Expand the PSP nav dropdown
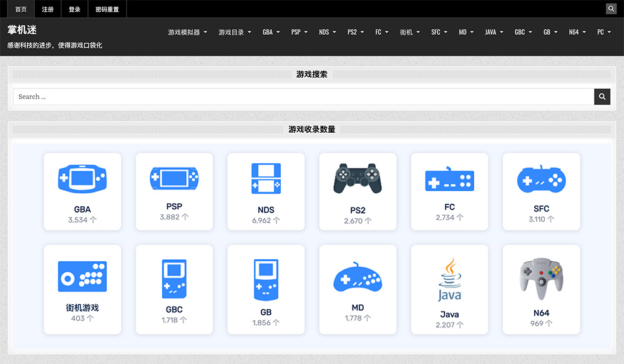The width and height of the screenshot is (624, 364). [300, 32]
